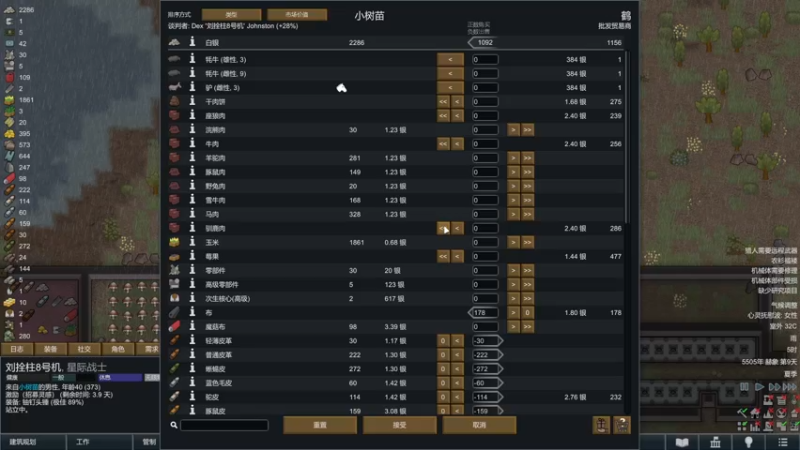Sort by 类型 type button
Screen dimensions: 800x450
pos(231,14)
